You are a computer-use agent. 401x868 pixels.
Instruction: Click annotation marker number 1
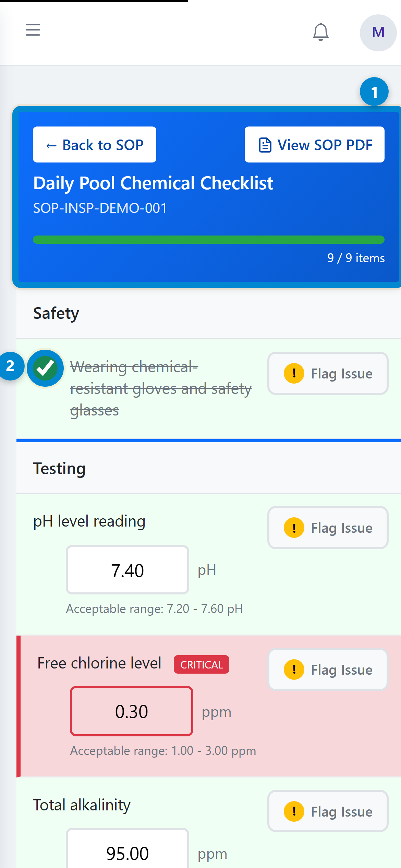(x=374, y=92)
